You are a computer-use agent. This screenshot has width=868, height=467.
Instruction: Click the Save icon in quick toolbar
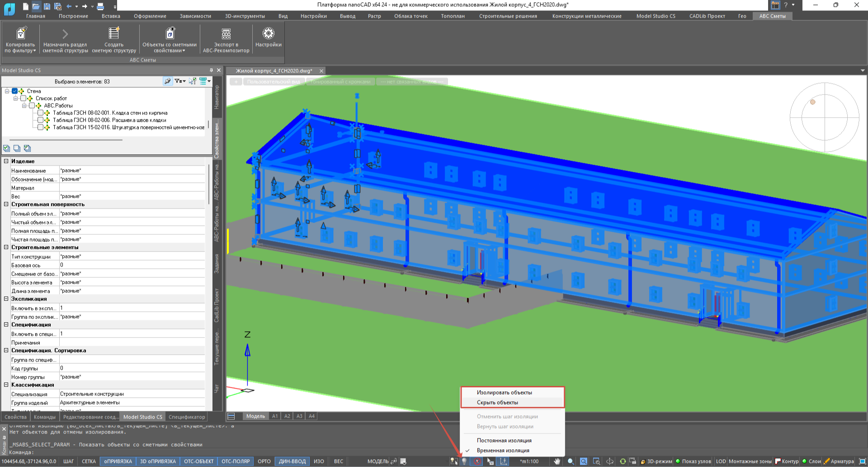tap(47, 6)
